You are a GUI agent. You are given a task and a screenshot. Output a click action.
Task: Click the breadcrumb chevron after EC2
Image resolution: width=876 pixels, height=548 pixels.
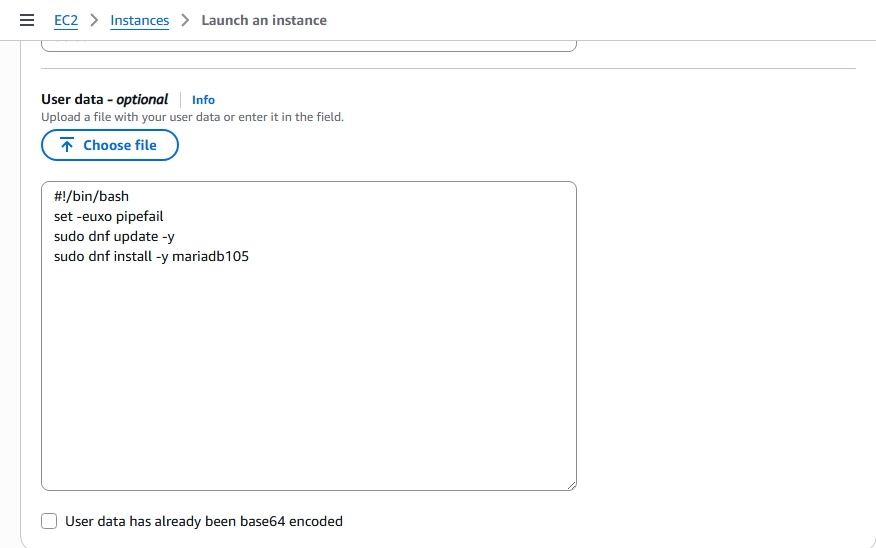click(x=94, y=20)
